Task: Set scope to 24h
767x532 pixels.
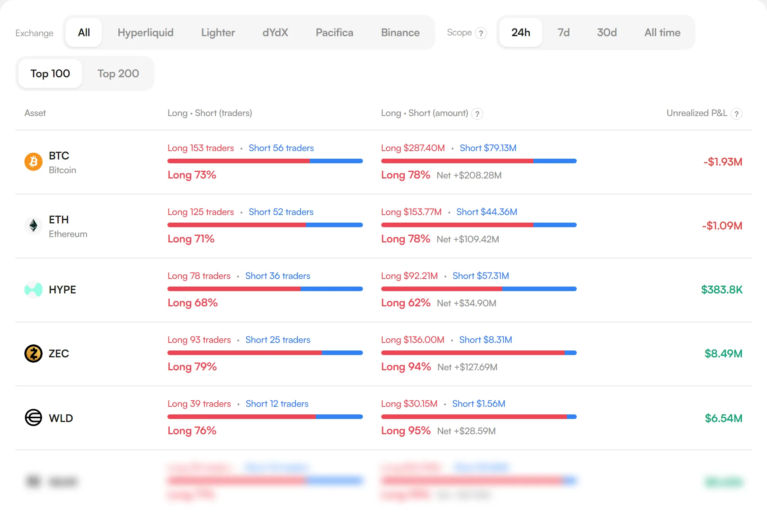Action: pyautogui.click(x=520, y=32)
